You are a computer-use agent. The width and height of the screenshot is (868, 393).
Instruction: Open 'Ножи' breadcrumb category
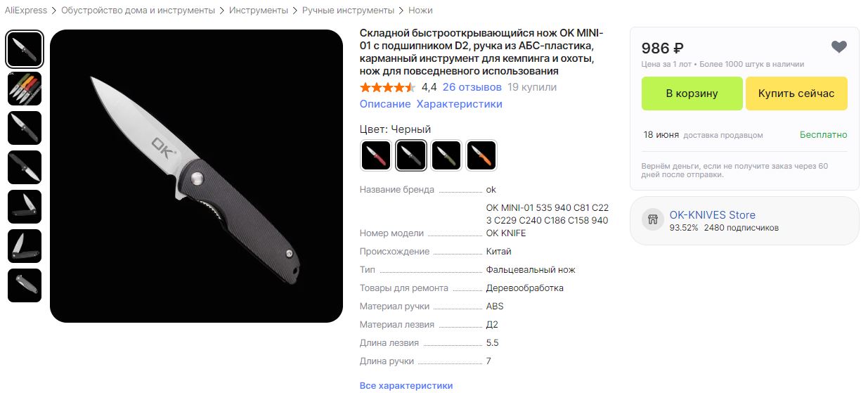tap(420, 11)
